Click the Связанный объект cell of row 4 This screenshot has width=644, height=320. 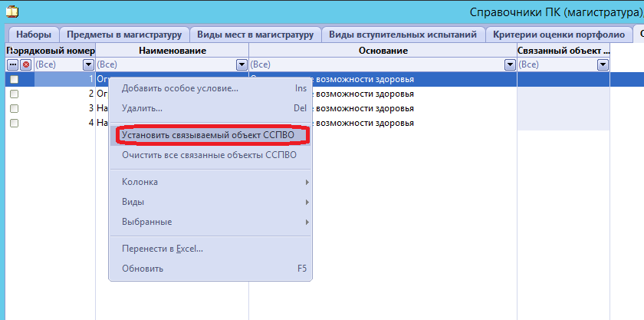[x=563, y=123]
